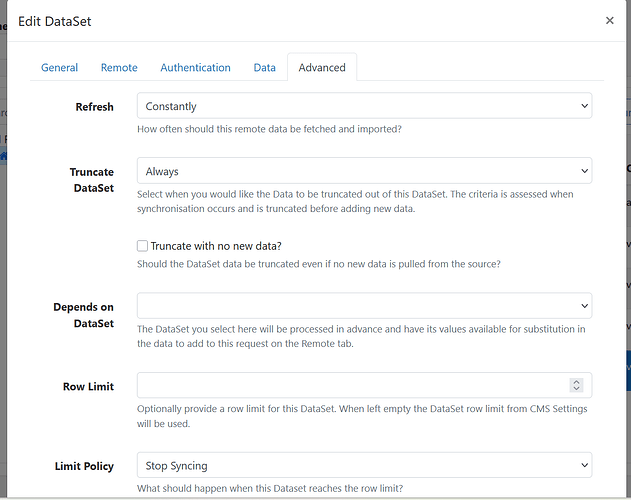This screenshot has width=631, height=500.
Task: Open the Refresh dropdown set to Constantly
Action: pyautogui.click(x=364, y=106)
